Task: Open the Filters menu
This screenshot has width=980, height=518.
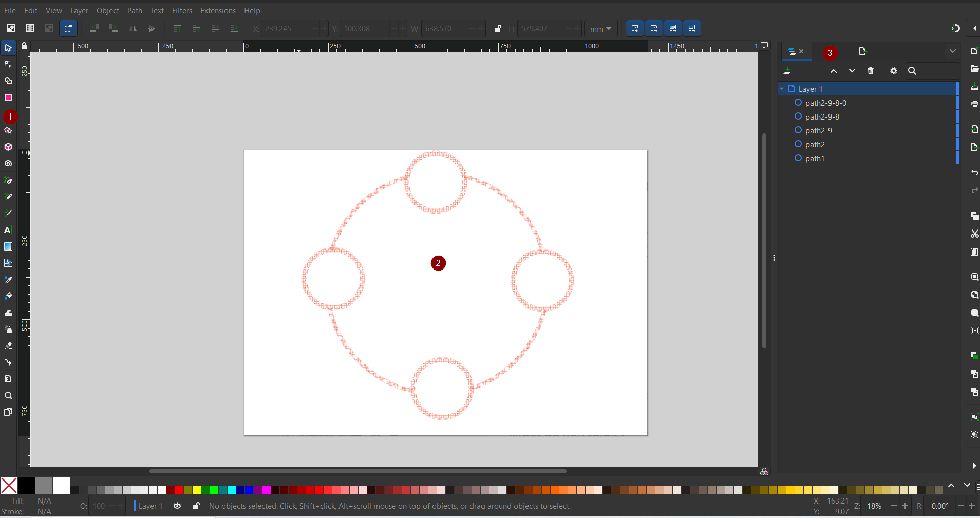Action: tap(182, 10)
